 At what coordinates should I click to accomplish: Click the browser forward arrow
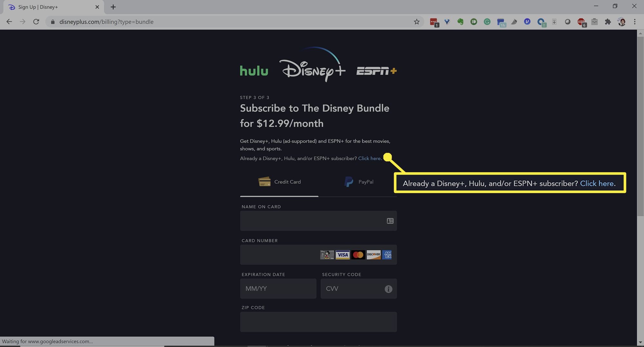click(23, 22)
